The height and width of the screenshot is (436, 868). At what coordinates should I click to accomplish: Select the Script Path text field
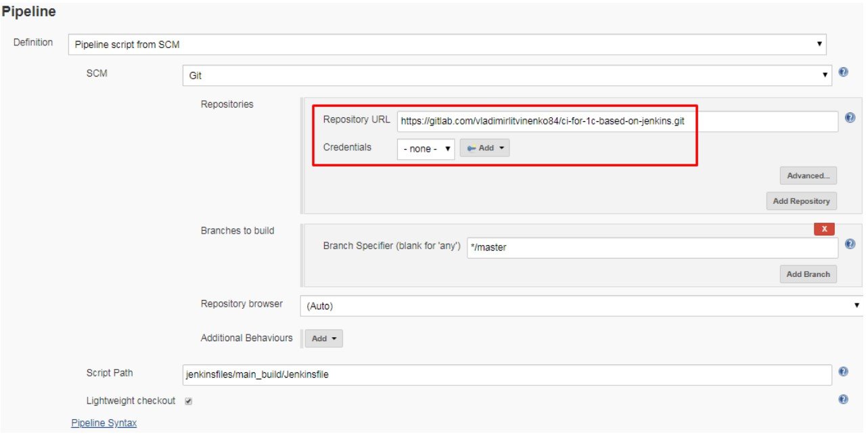coord(507,374)
